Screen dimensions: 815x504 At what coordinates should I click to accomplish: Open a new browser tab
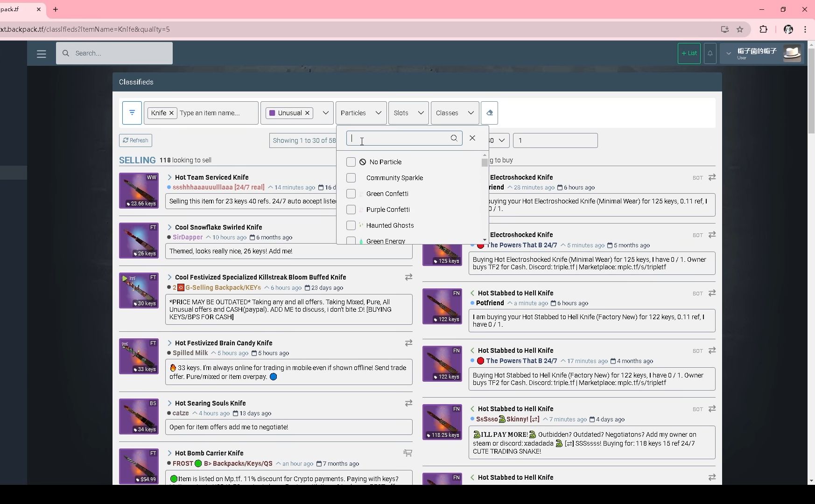(x=56, y=9)
